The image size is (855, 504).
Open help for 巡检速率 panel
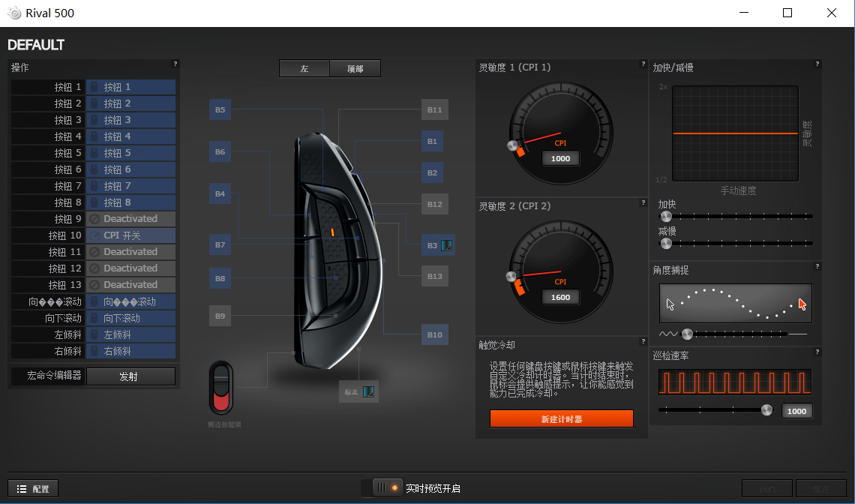pyautogui.click(x=817, y=352)
